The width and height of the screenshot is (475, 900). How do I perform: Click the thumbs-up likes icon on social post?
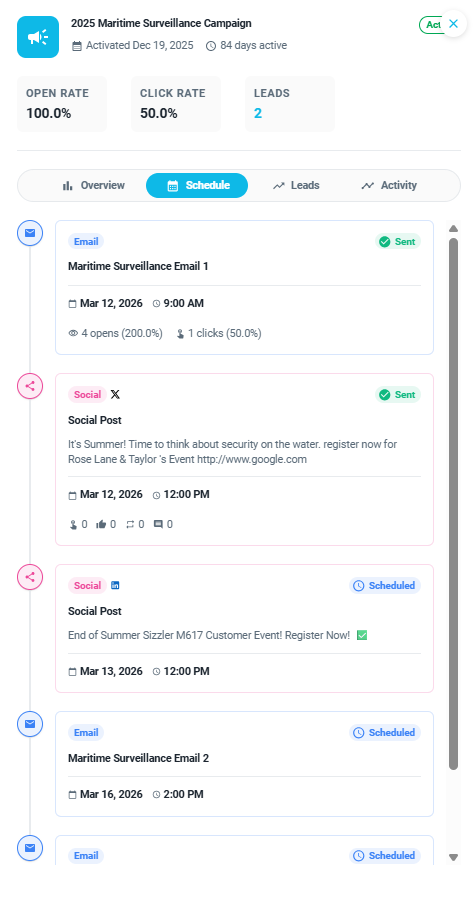tap(102, 524)
